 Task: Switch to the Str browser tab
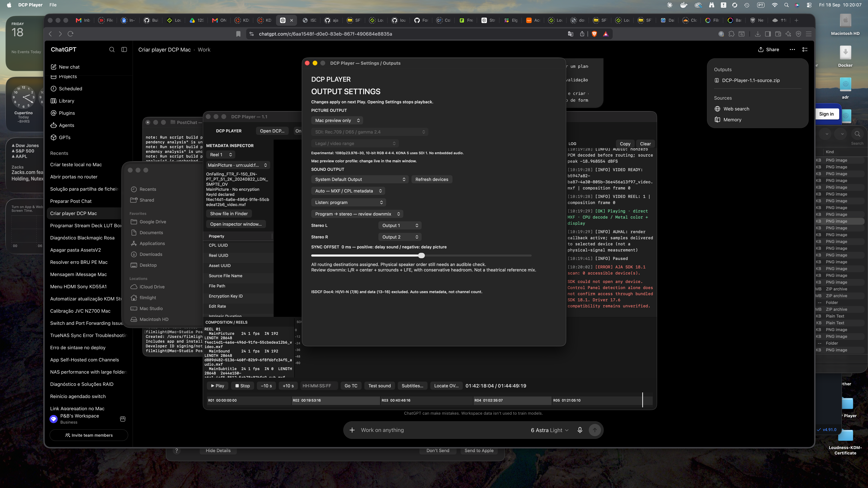pos(489,20)
